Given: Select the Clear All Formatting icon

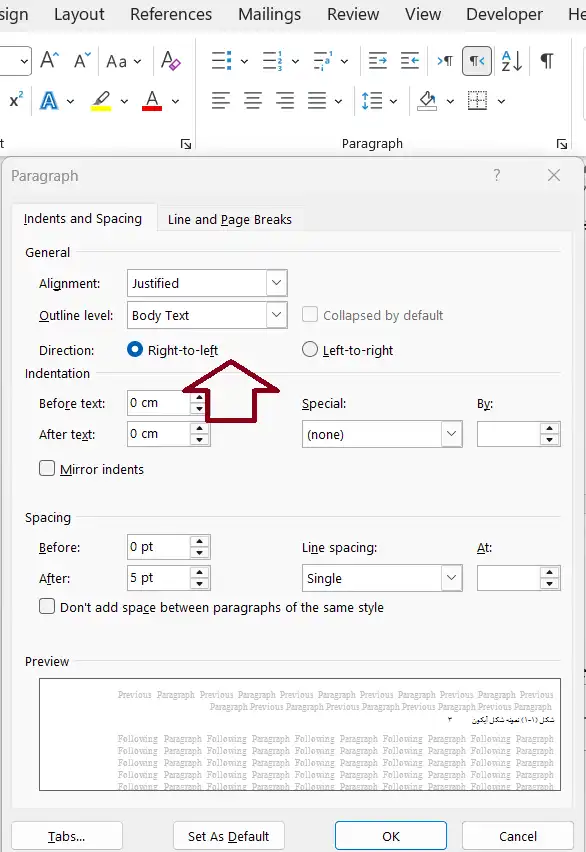Looking at the screenshot, I should [x=171, y=61].
